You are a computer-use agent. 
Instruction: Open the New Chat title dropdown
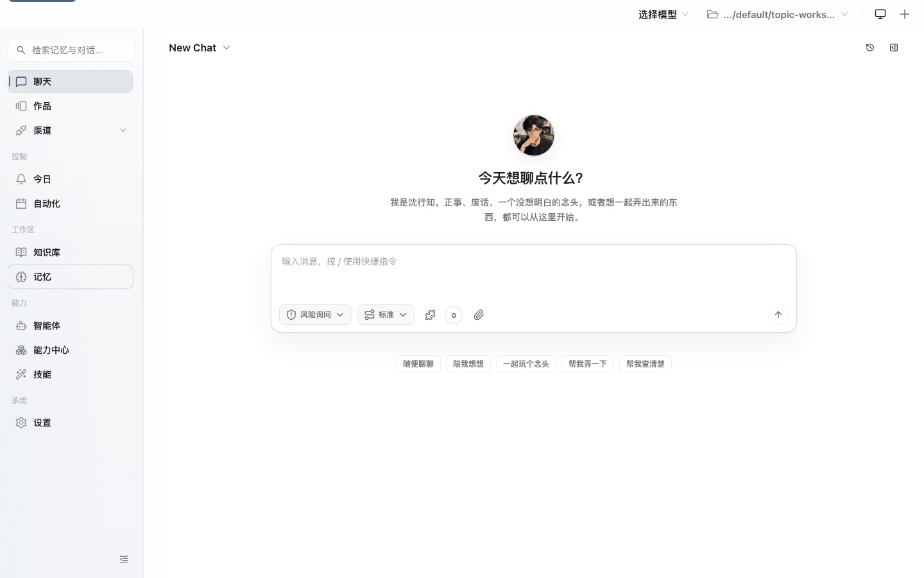[200, 48]
